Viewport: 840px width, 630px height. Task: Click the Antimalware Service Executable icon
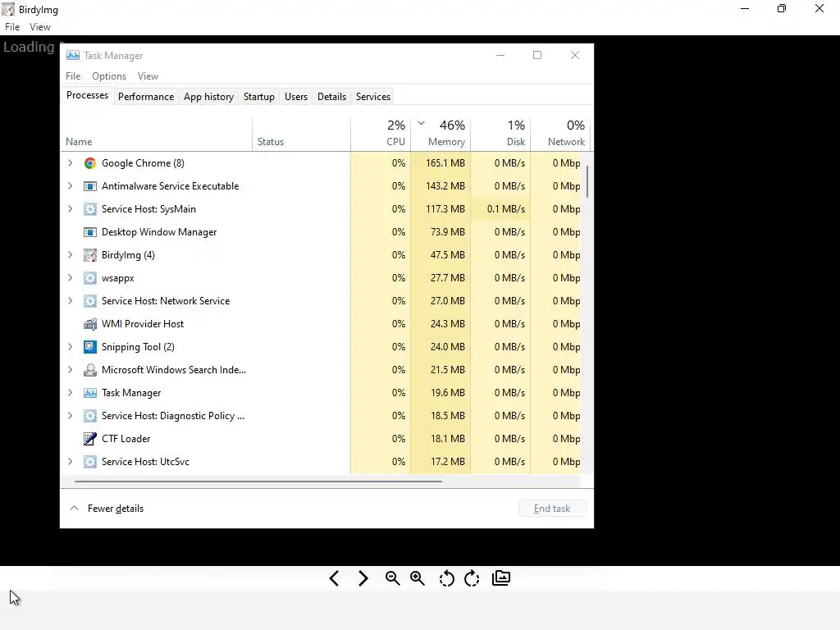(x=90, y=186)
